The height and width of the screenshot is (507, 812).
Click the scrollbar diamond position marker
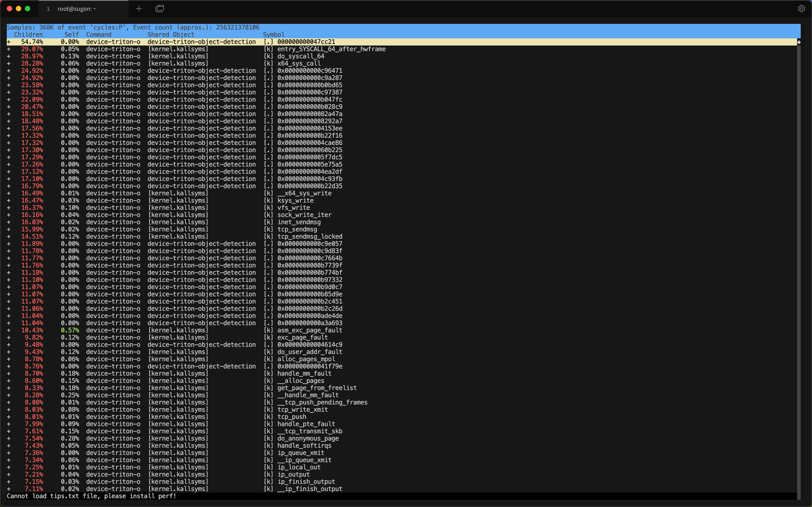point(799,42)
